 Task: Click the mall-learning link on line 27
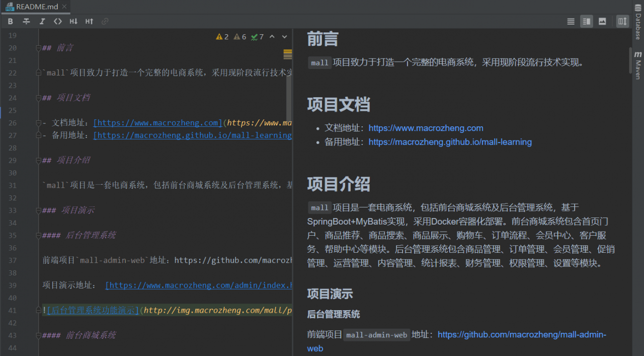[x=193, y=135]
